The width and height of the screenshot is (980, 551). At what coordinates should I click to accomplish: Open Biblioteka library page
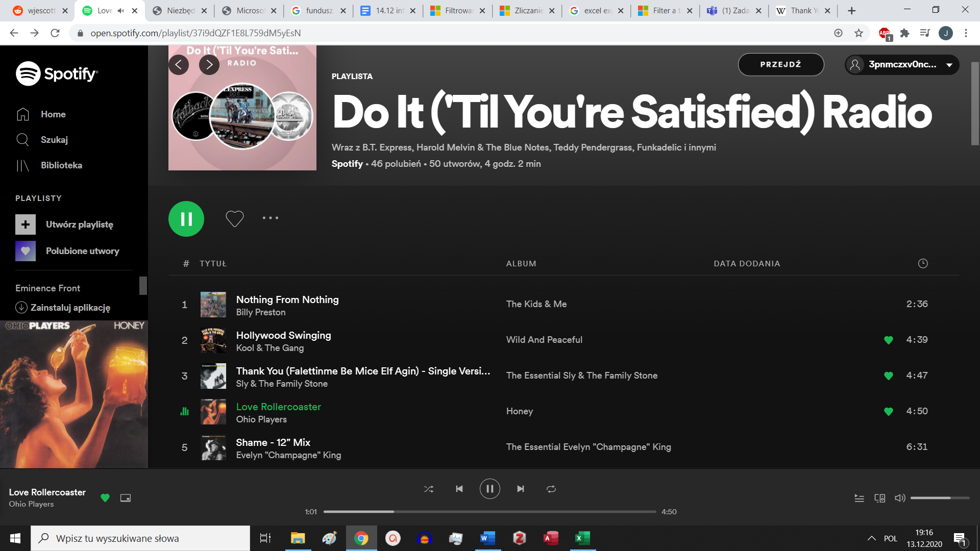point(49,165)
